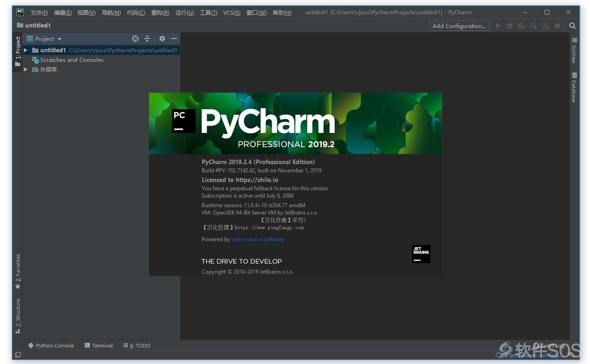Open the 窗口(W) menu

tap(256, 13)
